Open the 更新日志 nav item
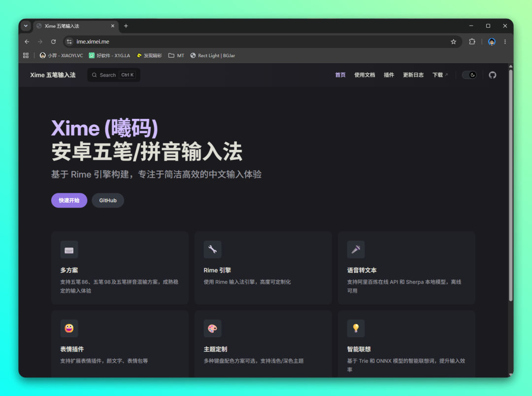 (x=413, y=75)
